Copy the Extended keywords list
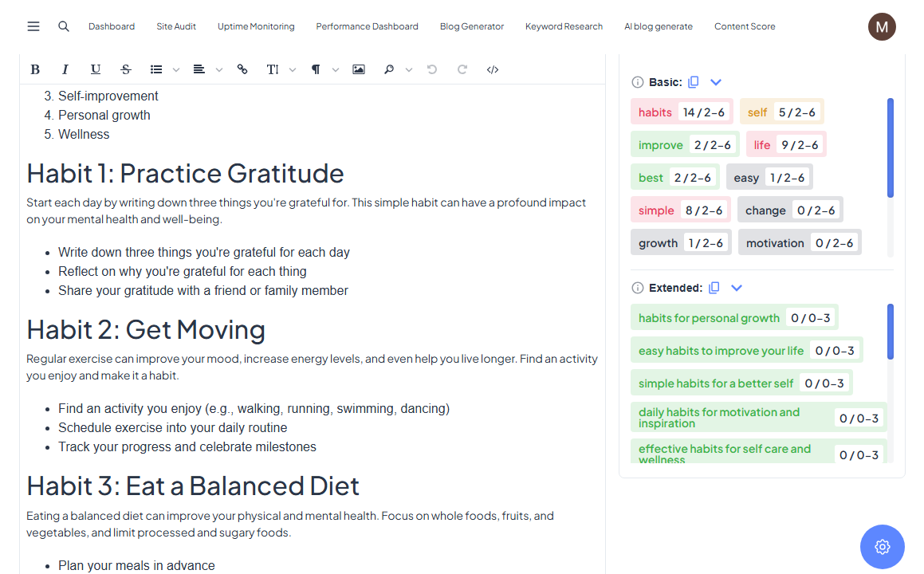Image resolution: width=924 pixels, height=574 pixels. click(x=714, y=288)
